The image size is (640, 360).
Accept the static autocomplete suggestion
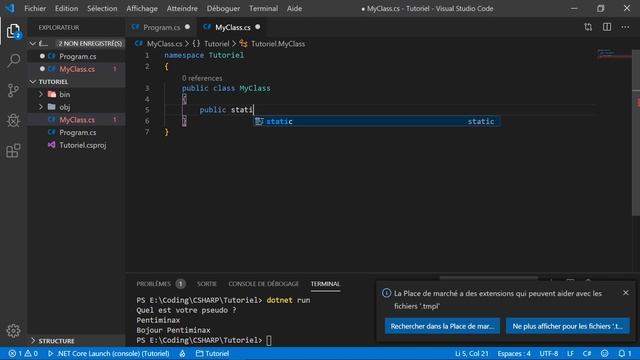tap(376, 121)
